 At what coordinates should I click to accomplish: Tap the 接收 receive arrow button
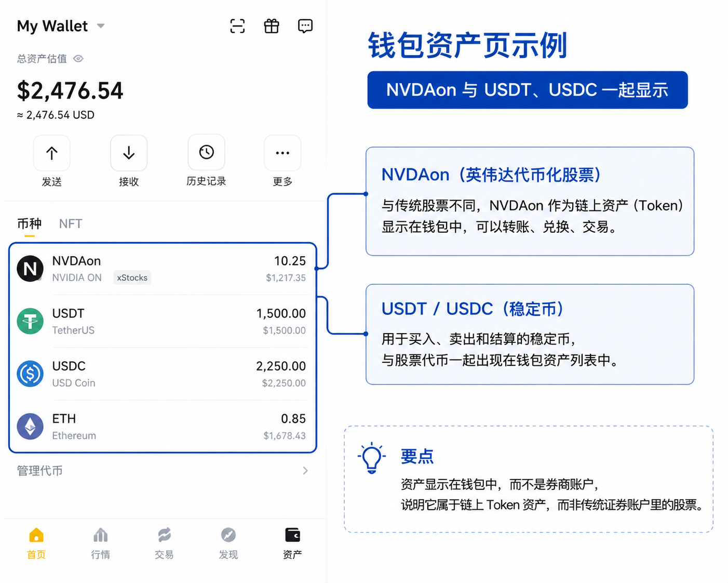click(129, 153)
